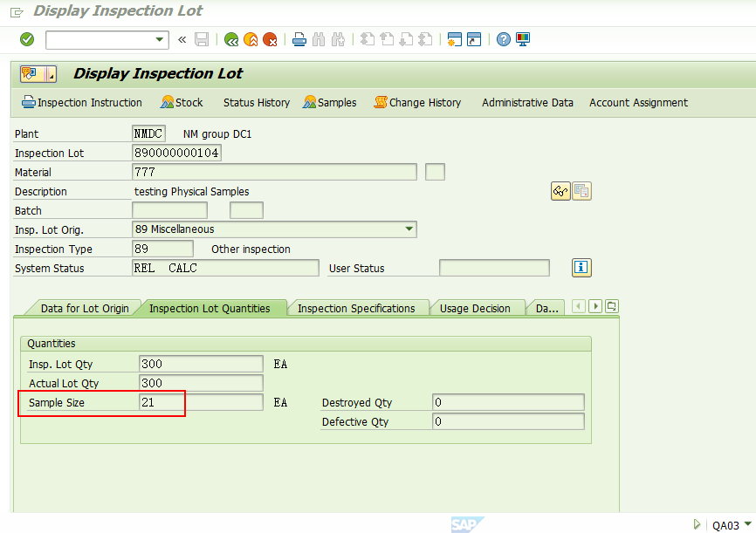Open the QA03 status bar dropdown
Screen dimensions: 756x533
click(748, 524)
